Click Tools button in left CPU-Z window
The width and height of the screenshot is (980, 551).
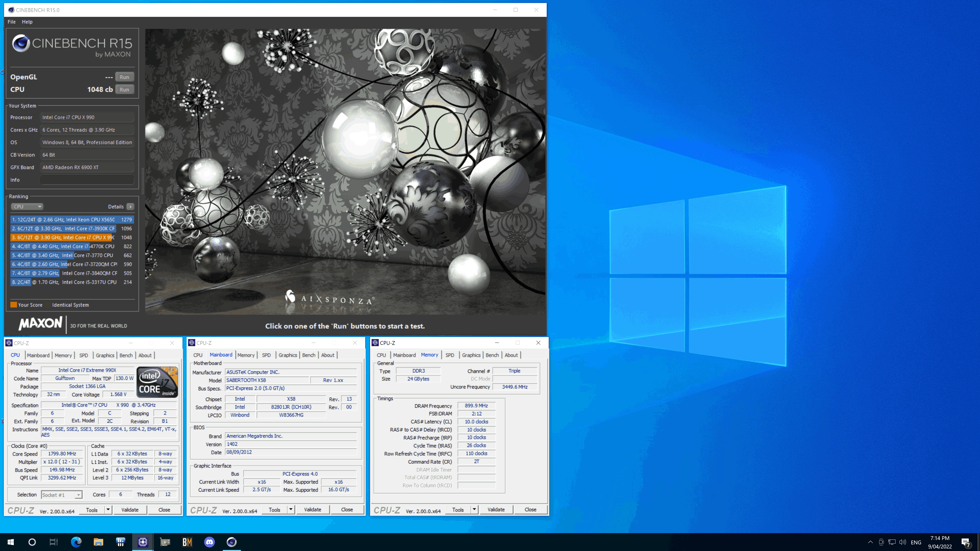(x=92, y=510)
